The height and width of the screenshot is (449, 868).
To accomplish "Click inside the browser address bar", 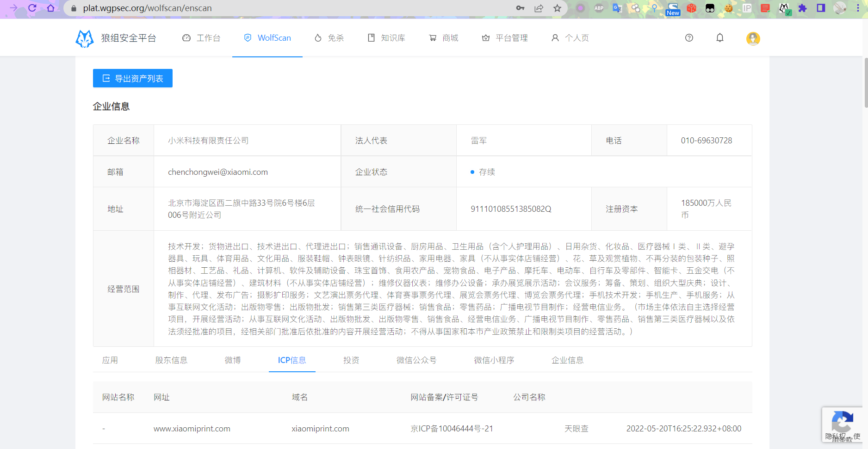I will 185,8.
